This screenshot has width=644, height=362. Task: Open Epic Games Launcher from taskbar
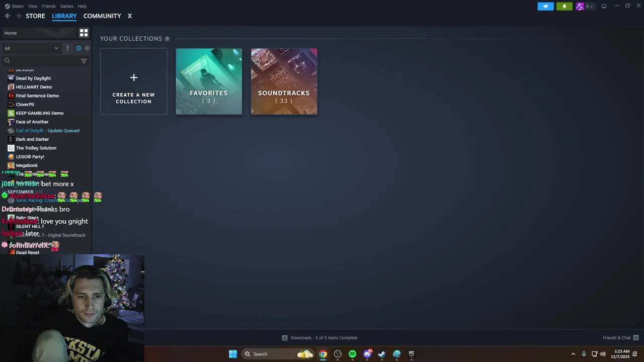click(x=412, y=354)
